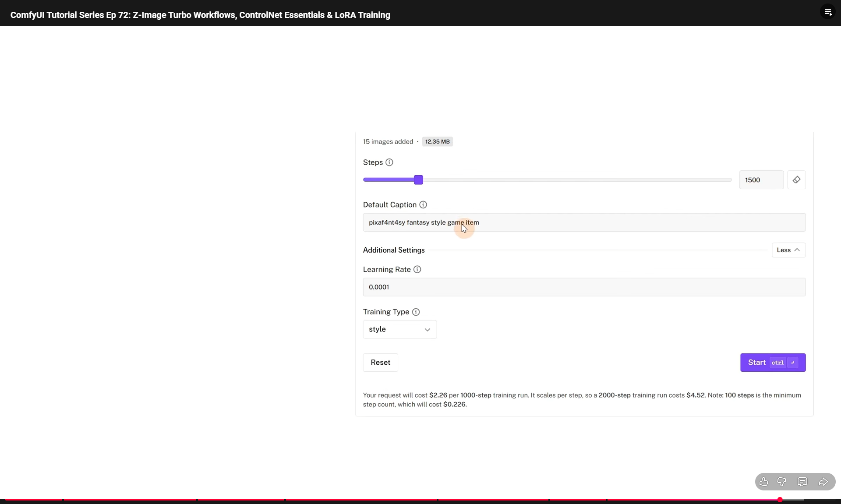The width and height of the screenshot is (841, 504).
Task: Click the Learning Rate info icon
Action: click(417, 269)
